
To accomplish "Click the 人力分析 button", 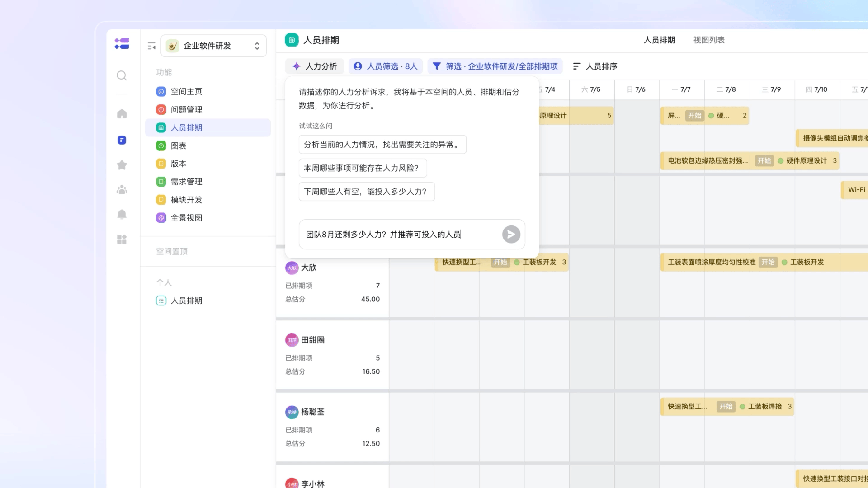I will [x=315, y=66].
